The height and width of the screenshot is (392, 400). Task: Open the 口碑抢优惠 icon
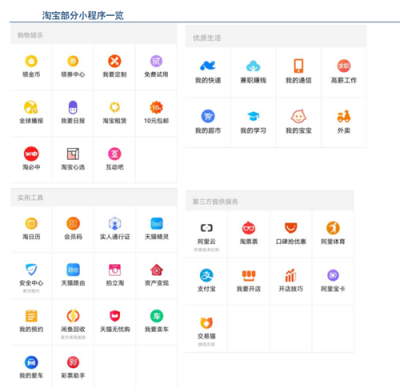(x=291, y=228)
